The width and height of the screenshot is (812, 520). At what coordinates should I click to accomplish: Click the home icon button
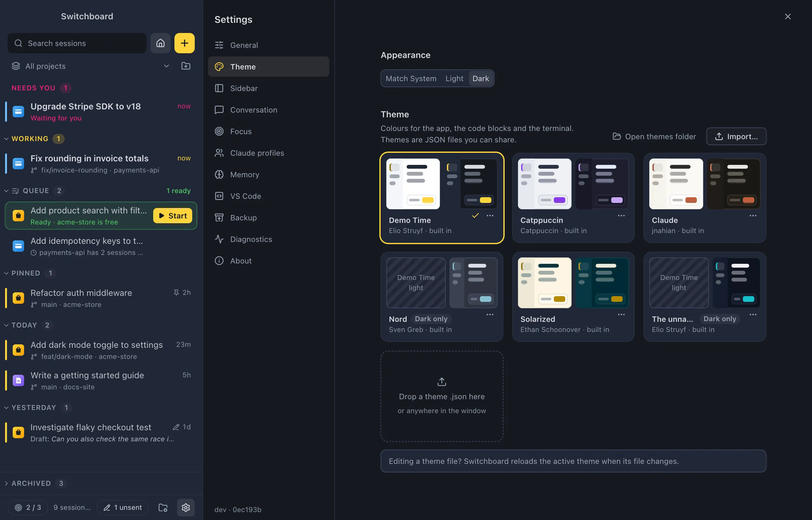click(x=160, y=43)
